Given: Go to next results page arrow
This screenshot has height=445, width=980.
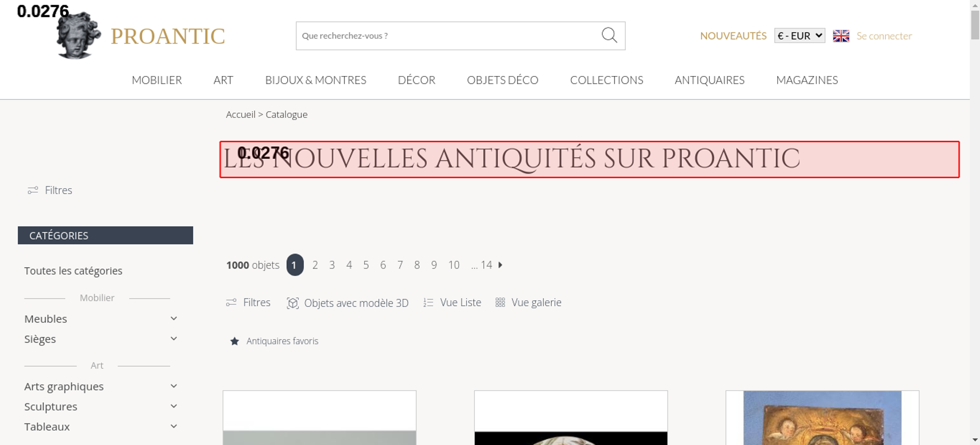Looking at the screenshot, I should (500, 265).
